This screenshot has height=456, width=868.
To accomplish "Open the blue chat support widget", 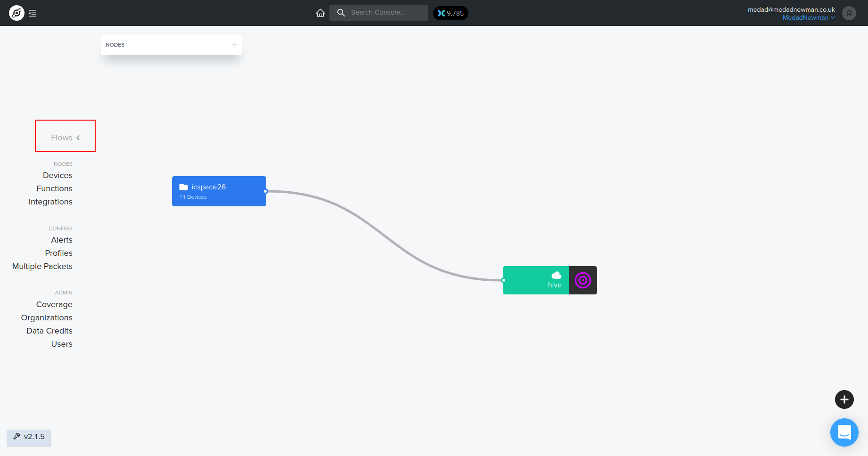I will pos(844,432).
